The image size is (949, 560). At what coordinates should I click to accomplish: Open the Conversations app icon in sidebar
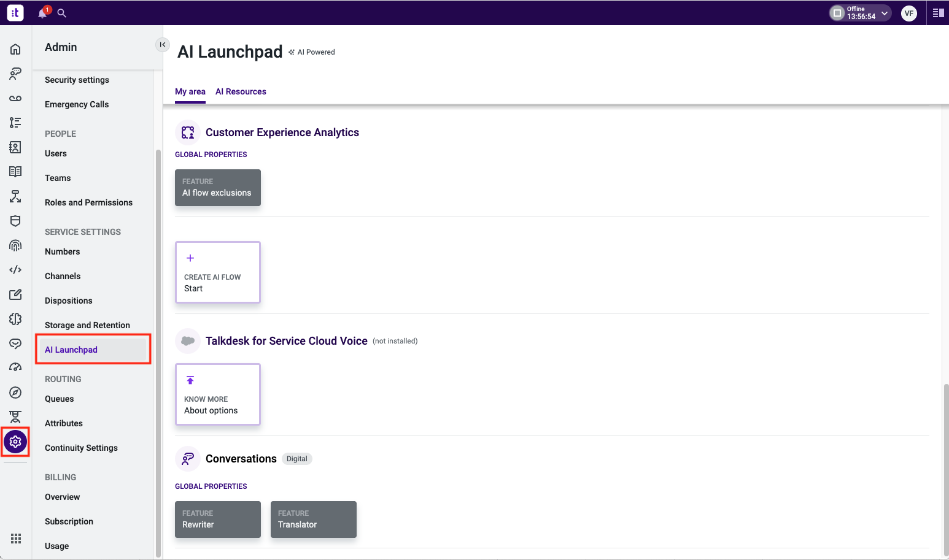pos(15,74)
